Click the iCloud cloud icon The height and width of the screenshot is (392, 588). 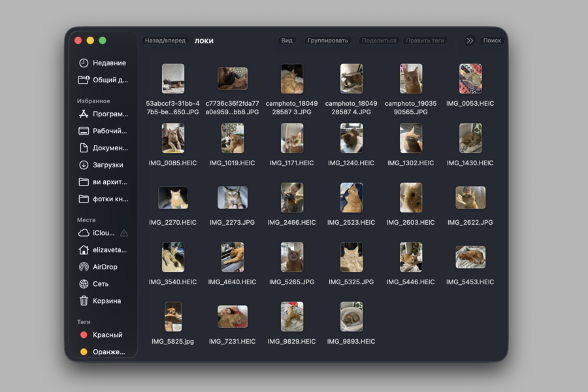coord(84,233)
